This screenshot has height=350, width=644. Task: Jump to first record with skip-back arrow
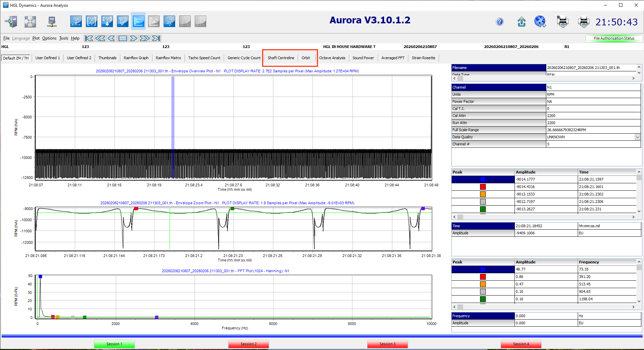pyautogui.click(x=89, y=38)
